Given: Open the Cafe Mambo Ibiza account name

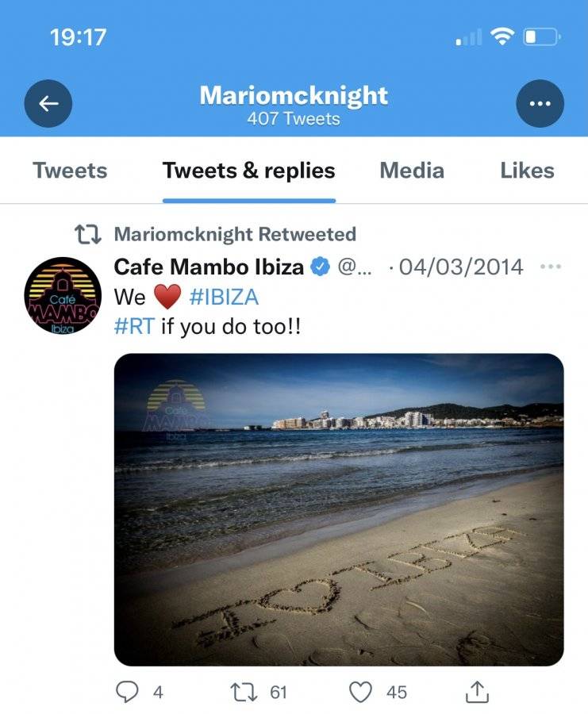Looking at the screenshot, I should 209,267.
